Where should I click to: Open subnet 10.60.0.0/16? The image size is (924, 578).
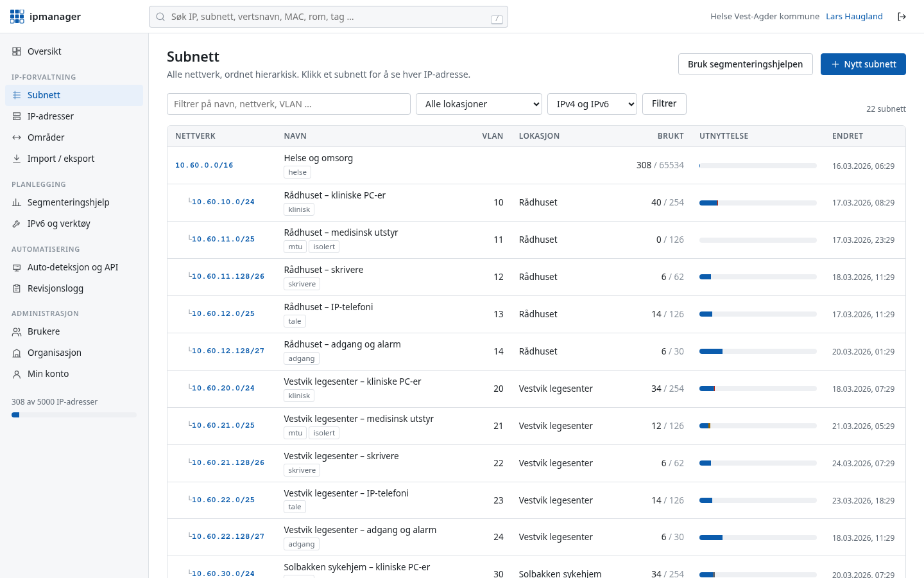[204, 166]
